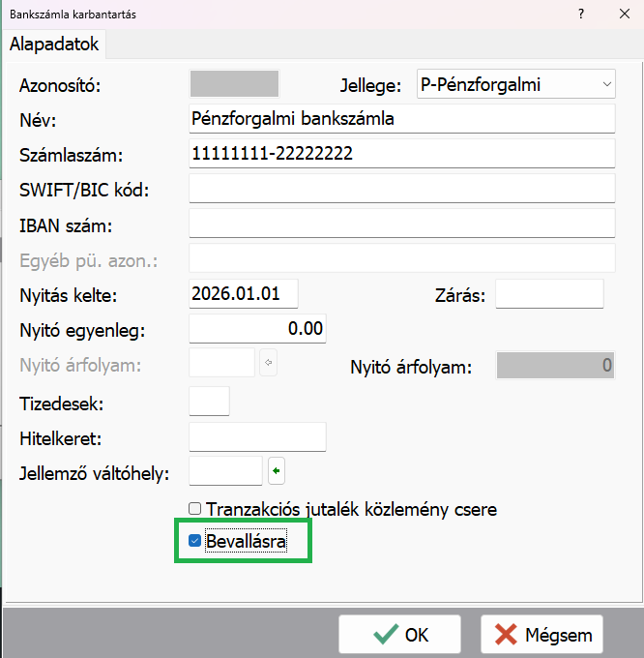
Task: Confirm with the OK button
Action: pos(400,635)
